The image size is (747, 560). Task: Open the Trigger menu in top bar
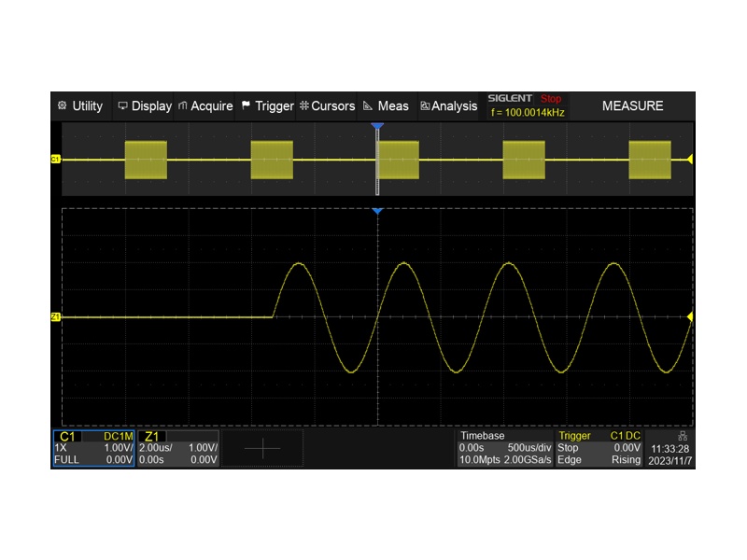(x=267, y=106)
